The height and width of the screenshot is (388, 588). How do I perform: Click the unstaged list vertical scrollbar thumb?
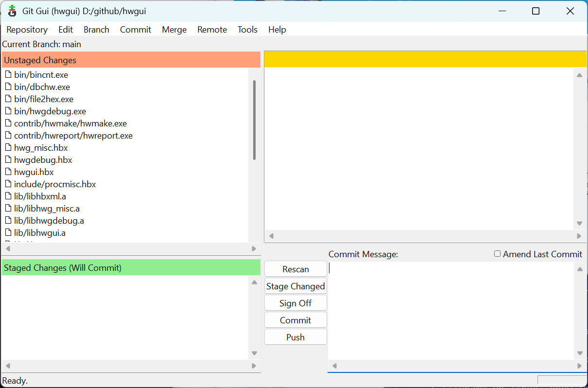point(254,120)
